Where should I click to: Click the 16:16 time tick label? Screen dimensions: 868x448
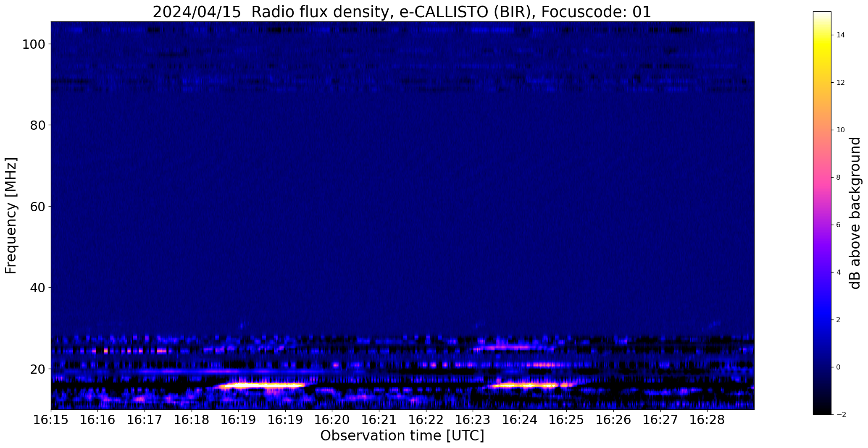pos(97,420)
